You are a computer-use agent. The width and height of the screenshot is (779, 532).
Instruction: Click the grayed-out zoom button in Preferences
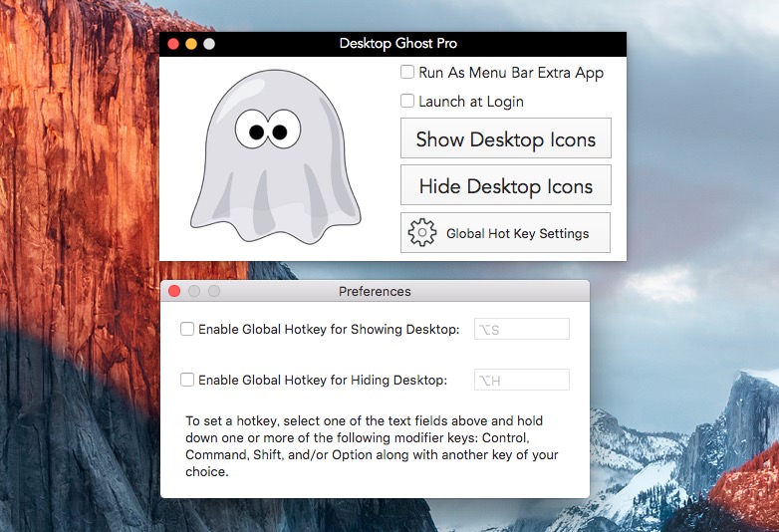pos(213,291)
